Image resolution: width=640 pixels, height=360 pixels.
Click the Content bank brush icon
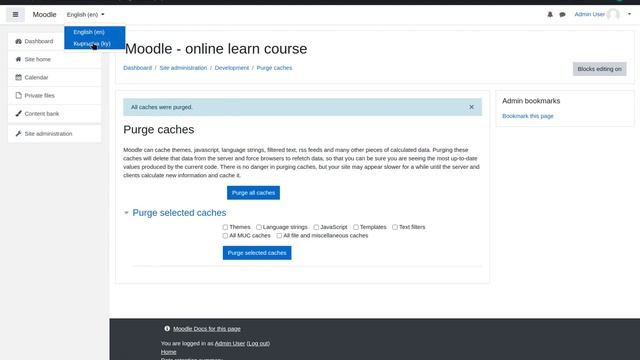18,113
